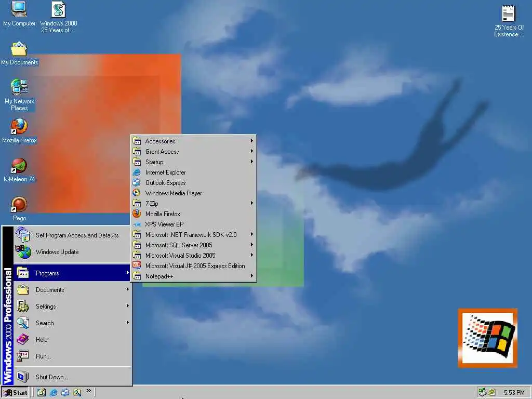The width and height of the screenshot is (532, 399).
Task: Click the fourth Quick Launch magnifier icon
Action: pos(77,392)
